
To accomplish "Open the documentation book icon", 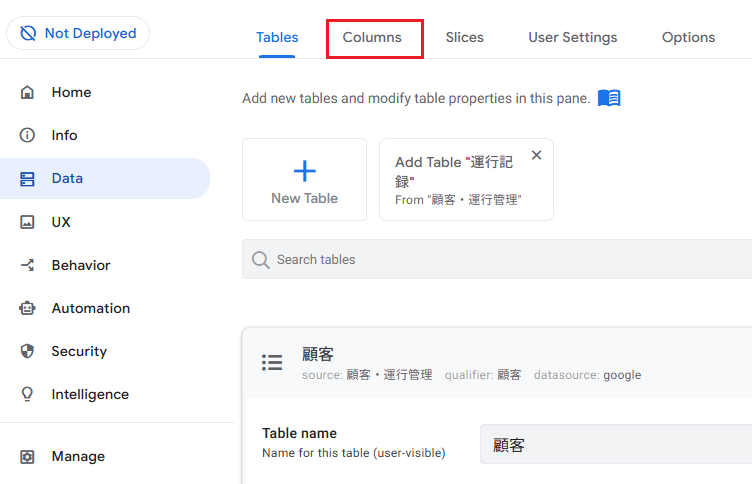I will (x=609, y=98).
